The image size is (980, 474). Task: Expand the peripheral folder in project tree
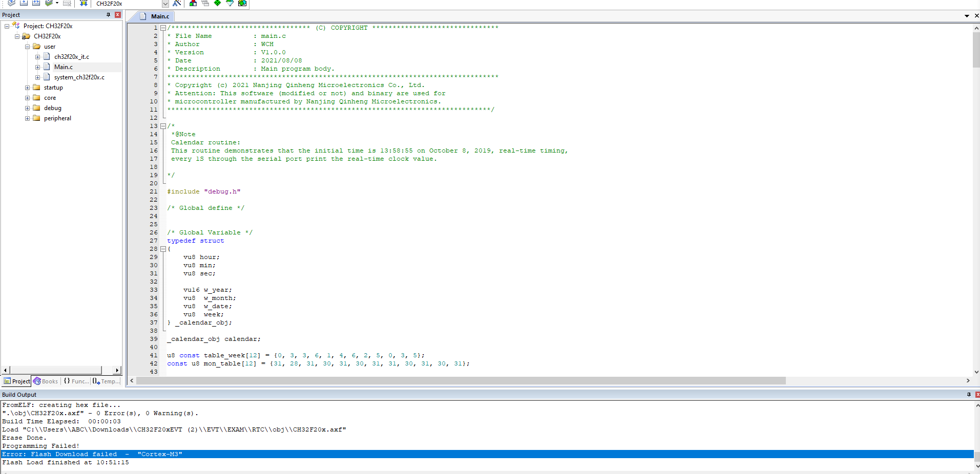pos(28,118)
